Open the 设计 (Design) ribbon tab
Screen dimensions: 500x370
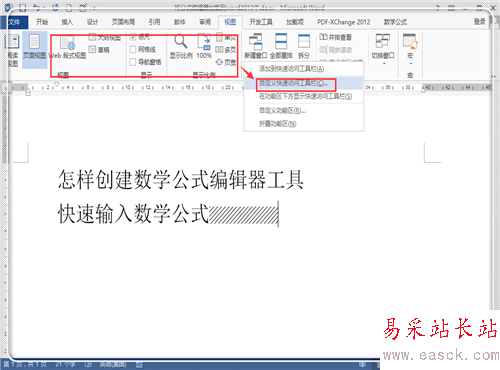pyautogui.click(x=92, y=22)
